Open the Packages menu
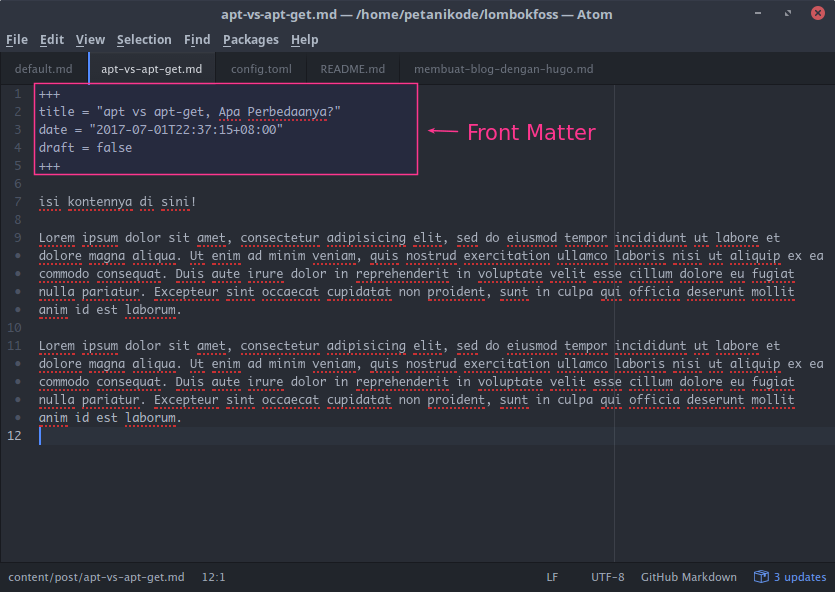 coord(250,39)
